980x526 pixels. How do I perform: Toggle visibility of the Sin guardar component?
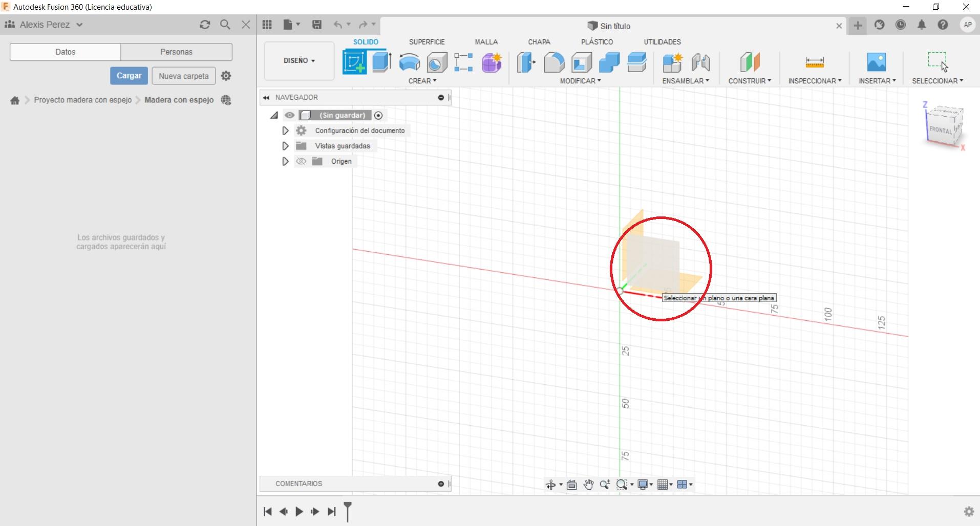(290, 115)
